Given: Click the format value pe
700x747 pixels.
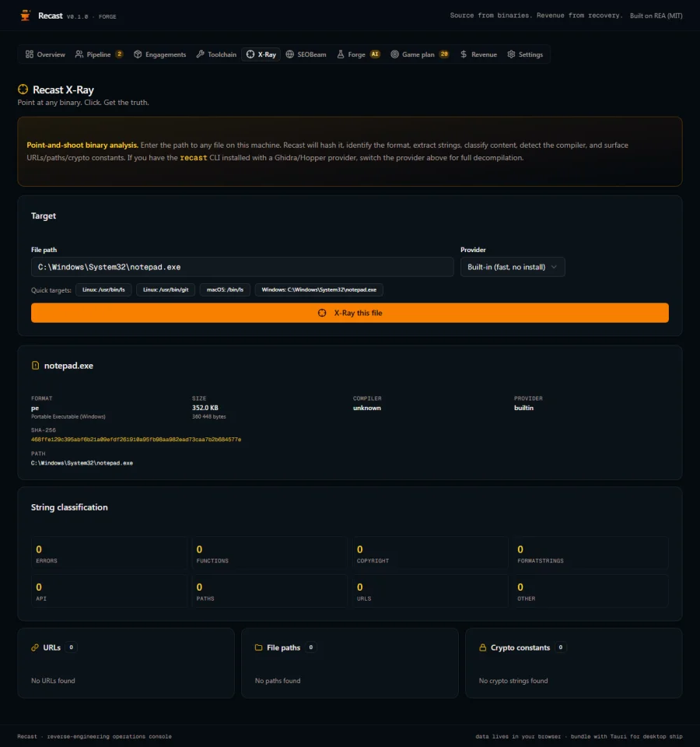Looking at the screenshot, I should tap(35, 409).
